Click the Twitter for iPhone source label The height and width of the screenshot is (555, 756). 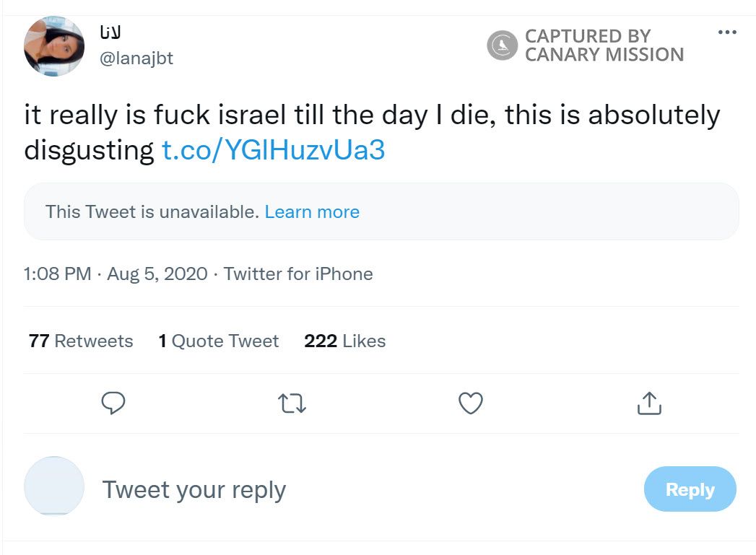tap(298, 274)
